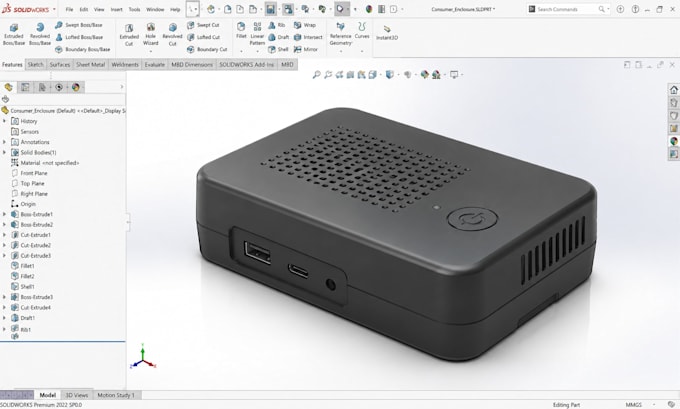Toggle the Instant3D mode
Viewport: 680px width, 409px height.
point(387,33)
